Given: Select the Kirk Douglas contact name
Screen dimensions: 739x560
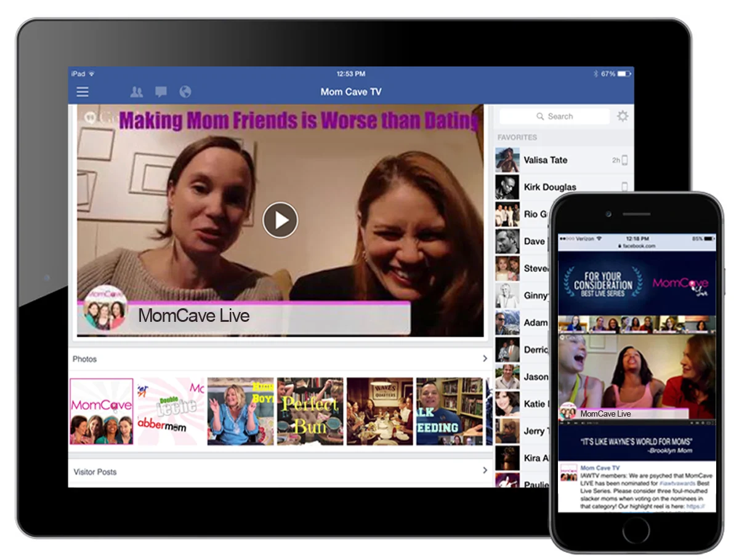Looking at the screenshot, I should pyautogui.click(x=550, y=187).
